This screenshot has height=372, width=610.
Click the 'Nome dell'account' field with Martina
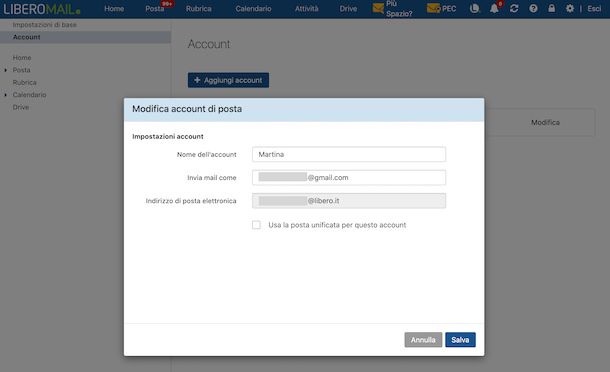(x=349, y=154)
